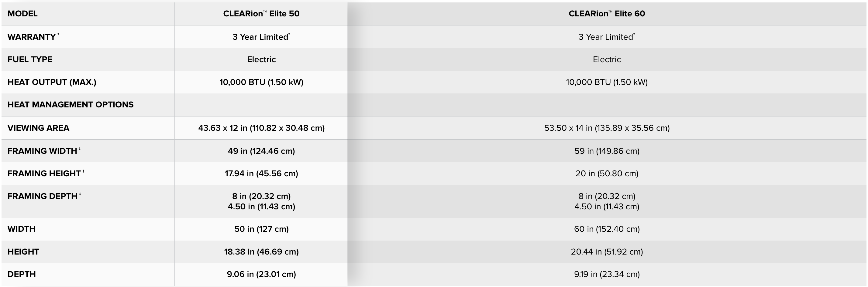Click Elite 50's 10,000 BTU heat output
The image size is (868, 287).
[x=261, y=82]
